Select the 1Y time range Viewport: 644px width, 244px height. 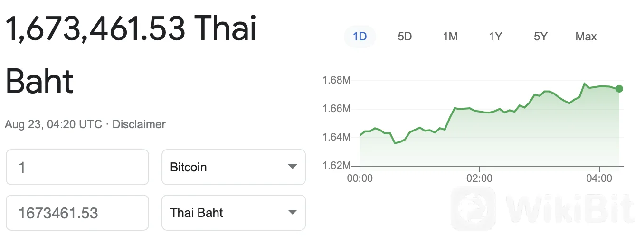click(x=495, y=37)
